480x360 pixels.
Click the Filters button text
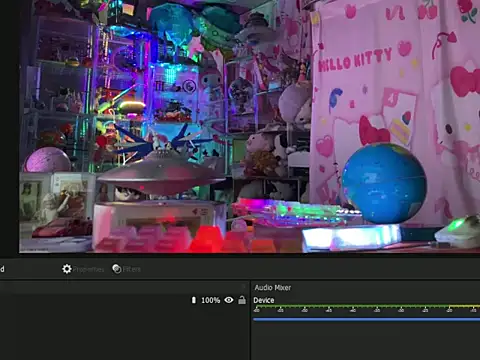132,269
